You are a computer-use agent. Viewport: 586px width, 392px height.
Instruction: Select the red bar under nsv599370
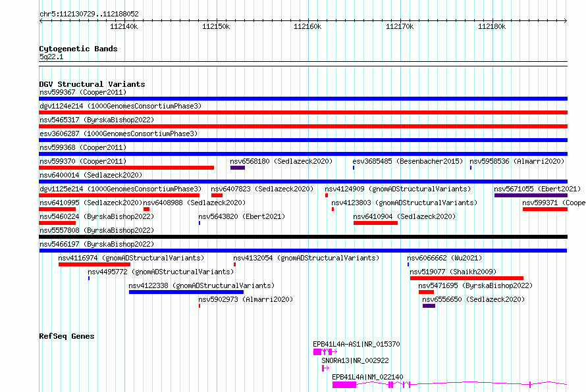pyautogui.click(x=126, y=168)
